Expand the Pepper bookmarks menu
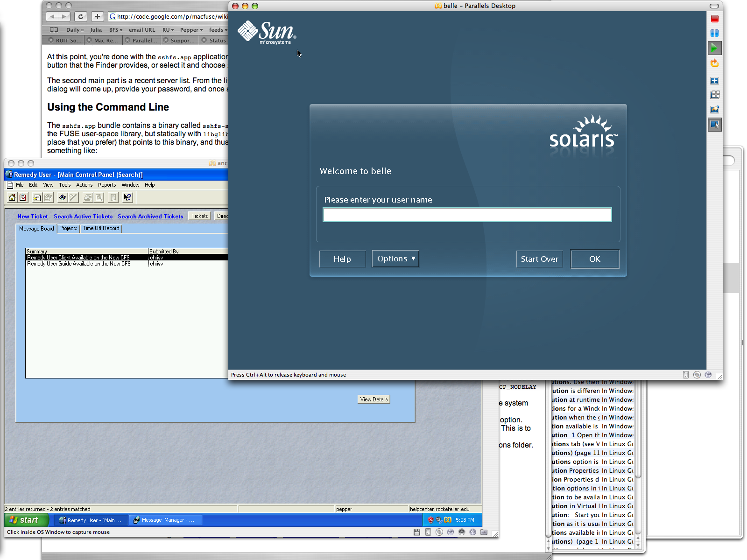 coord(191,30)
